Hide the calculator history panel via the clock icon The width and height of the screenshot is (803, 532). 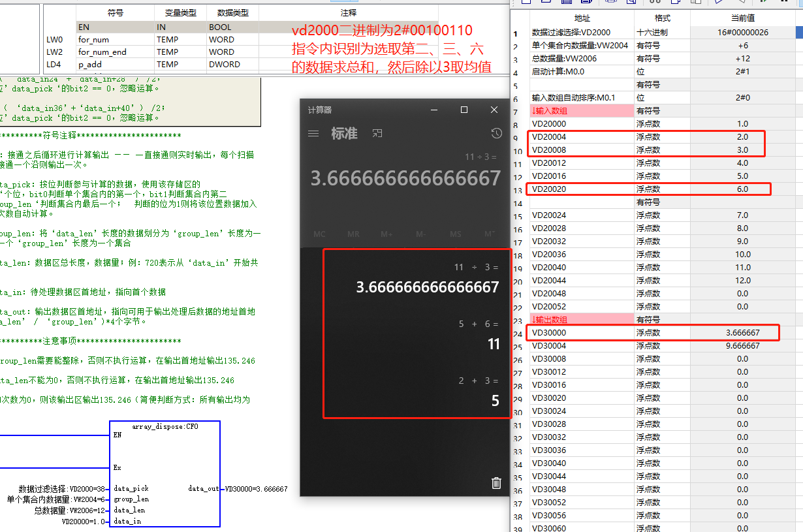[x=497, y=133]
